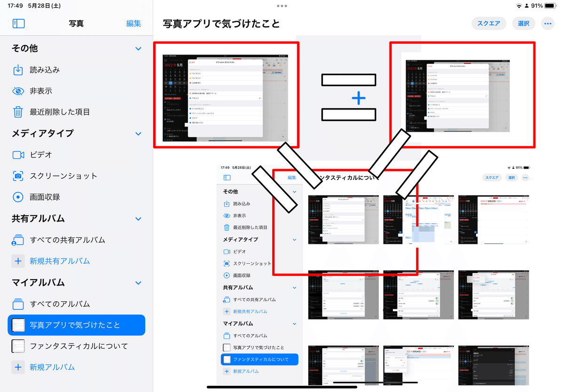Viewport: 564px width, 392px height.
Task: Tap the 選択 button in the album header
Action: pyautogui.click(x=524, y=24)
